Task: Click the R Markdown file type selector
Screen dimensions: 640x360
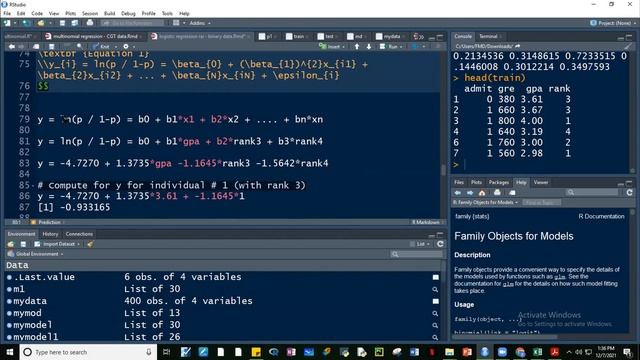Action: click(427, 222)
